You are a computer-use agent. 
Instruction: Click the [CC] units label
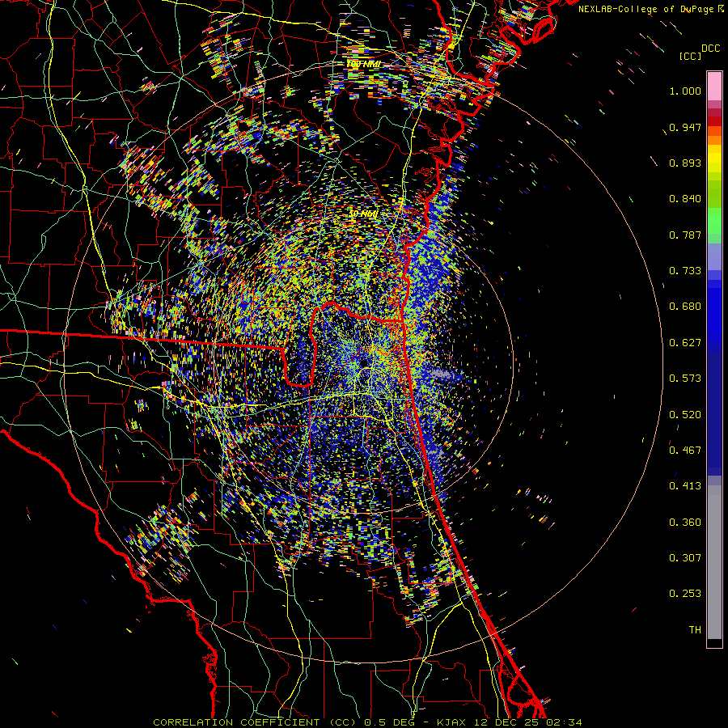691,56
